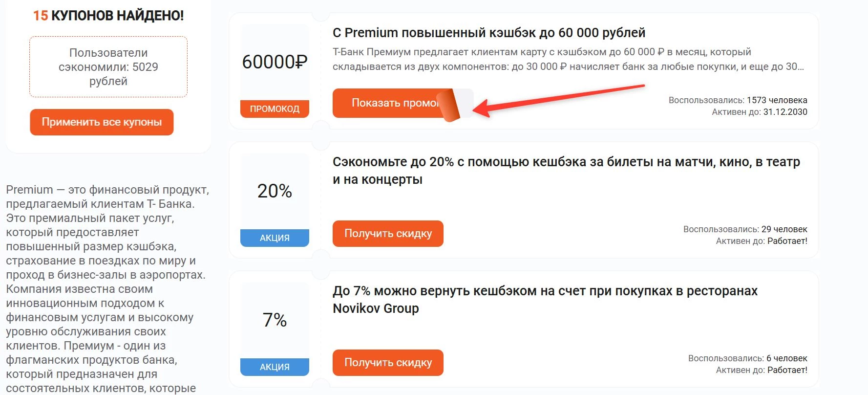Select the 7% discount value tile

[275, 320]
